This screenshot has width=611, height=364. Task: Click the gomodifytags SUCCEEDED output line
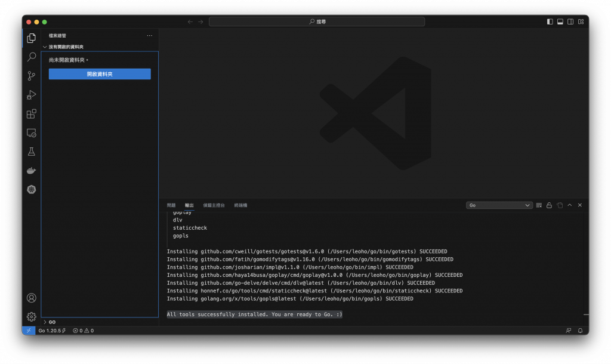coord(310,259)
